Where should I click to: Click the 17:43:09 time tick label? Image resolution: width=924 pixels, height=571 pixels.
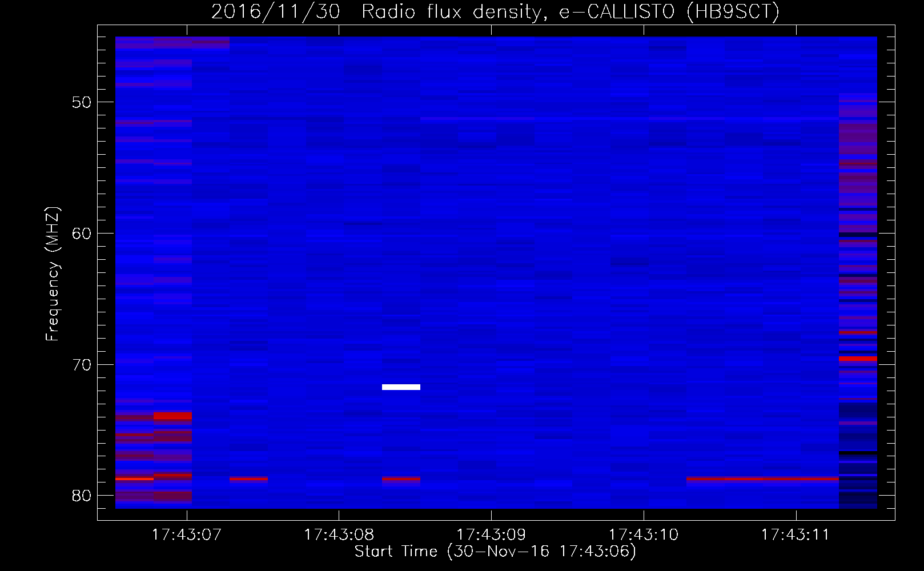click(491, 535)
